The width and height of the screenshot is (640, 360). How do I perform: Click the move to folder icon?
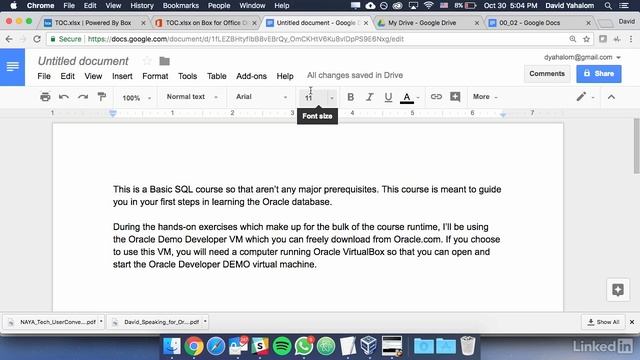164,61
